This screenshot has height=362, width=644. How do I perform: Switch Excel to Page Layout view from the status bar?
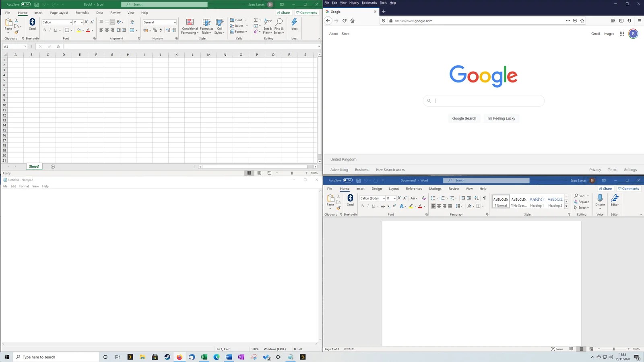[259, 173]
